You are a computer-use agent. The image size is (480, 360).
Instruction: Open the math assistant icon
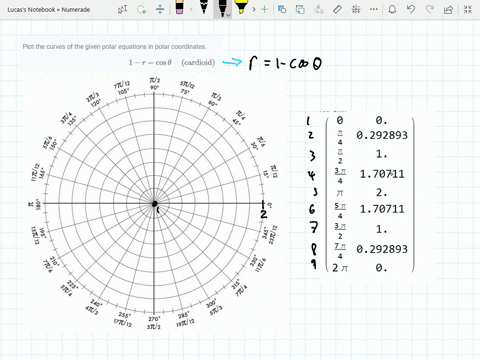tap(356, 9)
